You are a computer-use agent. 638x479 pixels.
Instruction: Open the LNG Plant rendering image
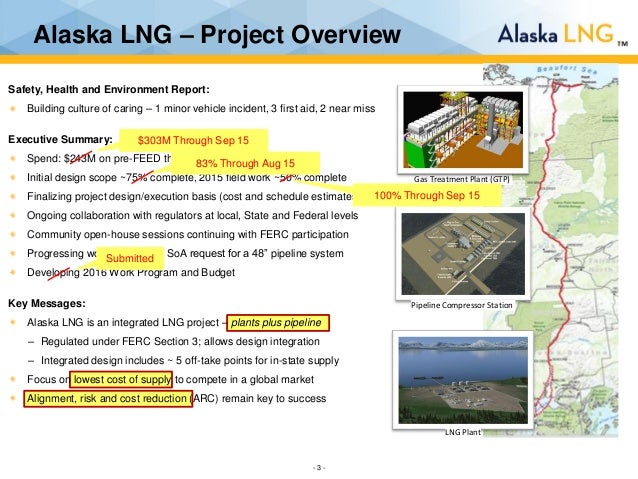pyautogui.click(x=463, y=380)
